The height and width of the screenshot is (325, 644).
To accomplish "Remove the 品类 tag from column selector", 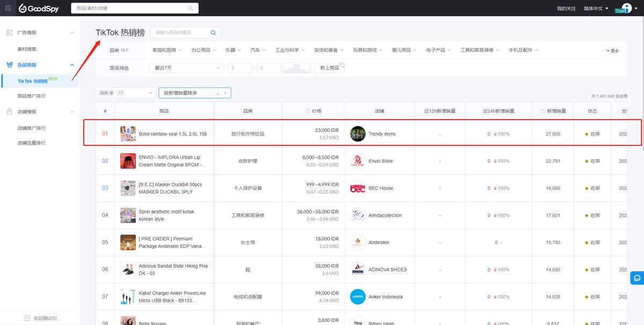I will tap(112, 93).
